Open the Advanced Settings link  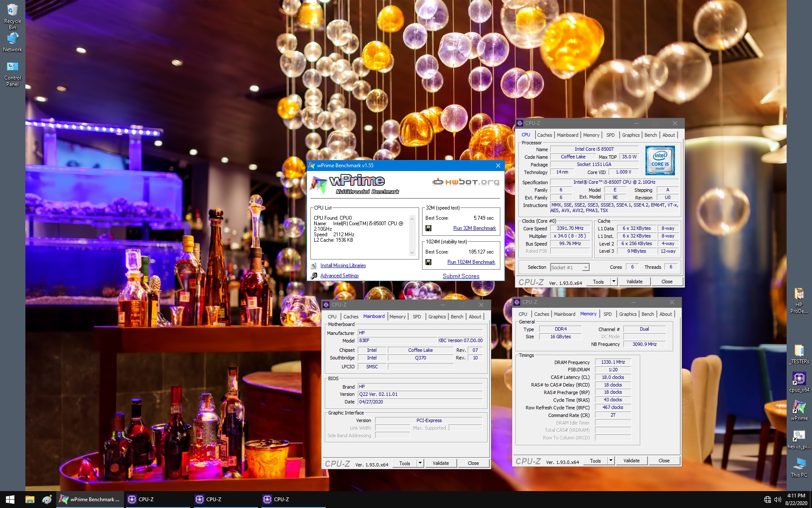(339, 276)
